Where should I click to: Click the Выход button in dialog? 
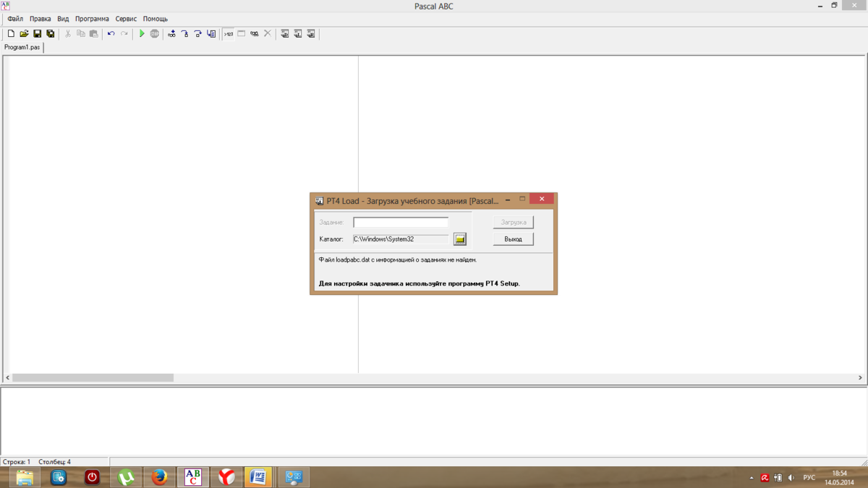coord(513,239)
